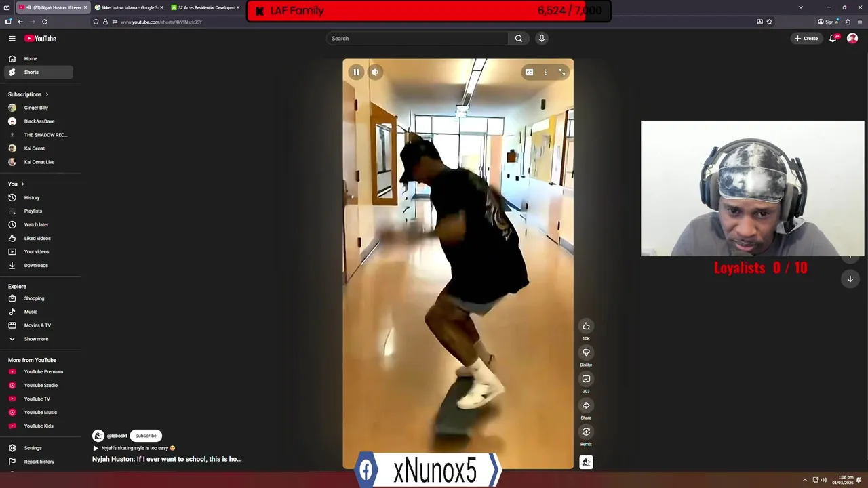Switch to the 'likkel but wi tallawa' Google tab
Image resolution: width=868 pixels, height=488 pixels.
click(x=129, y=7)
